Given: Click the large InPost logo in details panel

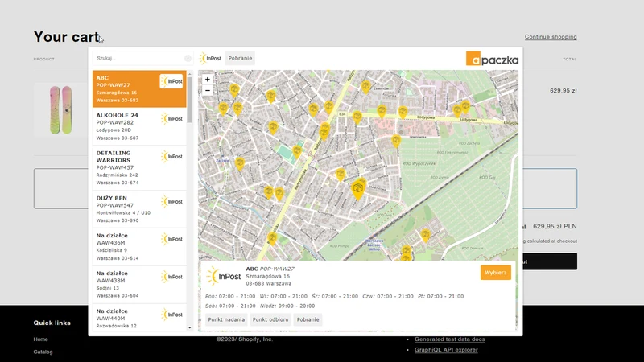Looking at the screenshot, I should [224, 276].
